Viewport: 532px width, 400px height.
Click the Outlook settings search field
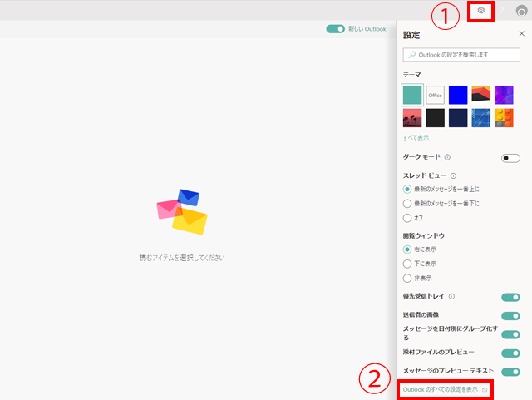pyautogui.click(x=461, y=55)
